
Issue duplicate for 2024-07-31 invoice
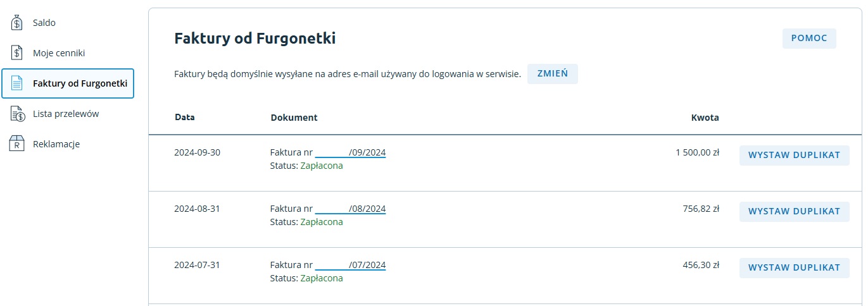794,267
